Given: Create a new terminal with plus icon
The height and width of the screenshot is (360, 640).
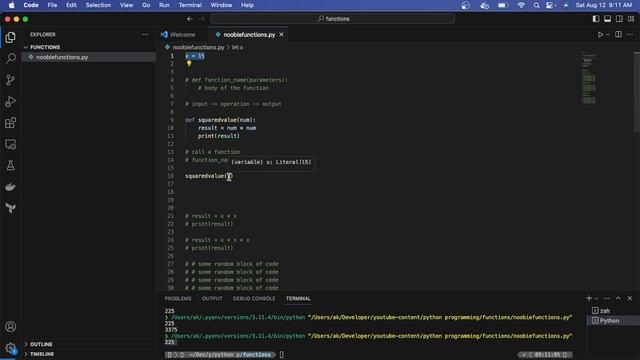Looking at the screenshot, I should pyautogui.click(x=589, y=298).
